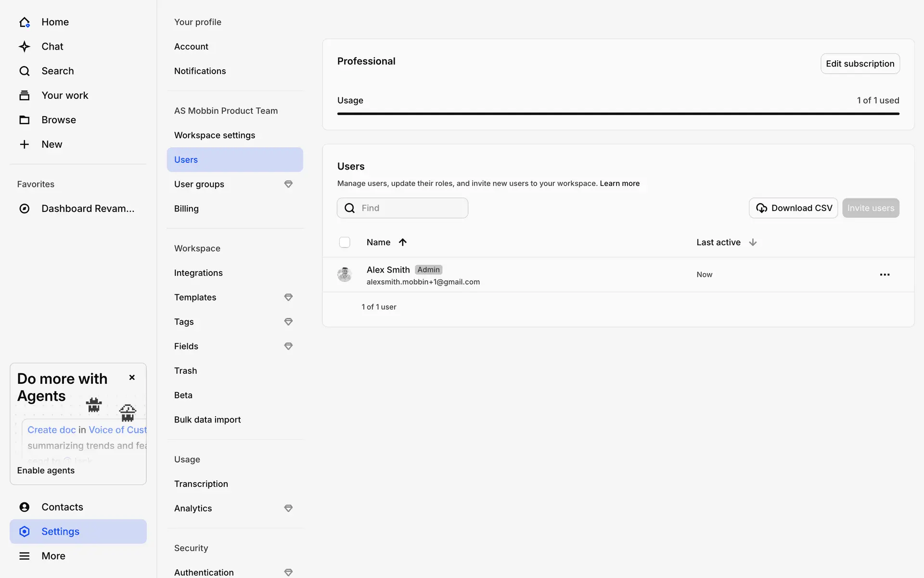The image size is (924, 578).
Task: Open the Learn more link
Action: point(619,184)
